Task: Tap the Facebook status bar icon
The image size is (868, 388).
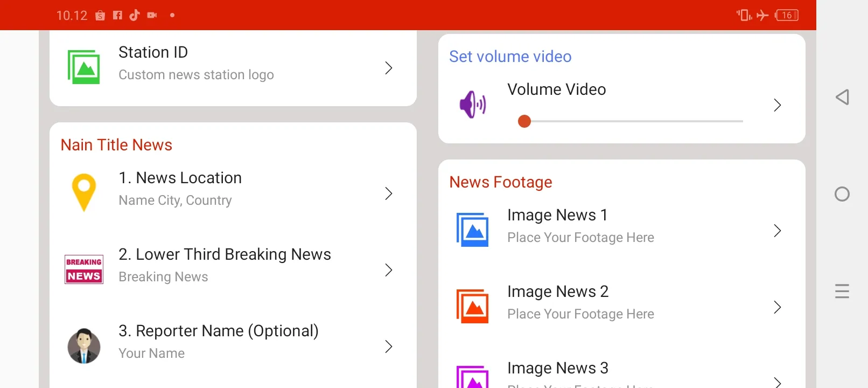Action: click(117, 15)
